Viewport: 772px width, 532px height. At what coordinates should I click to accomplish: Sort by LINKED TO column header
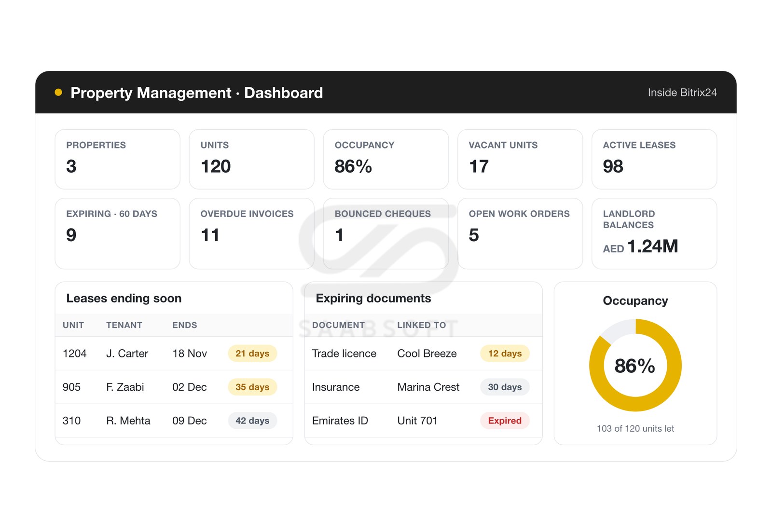click(x=421, y=325)
